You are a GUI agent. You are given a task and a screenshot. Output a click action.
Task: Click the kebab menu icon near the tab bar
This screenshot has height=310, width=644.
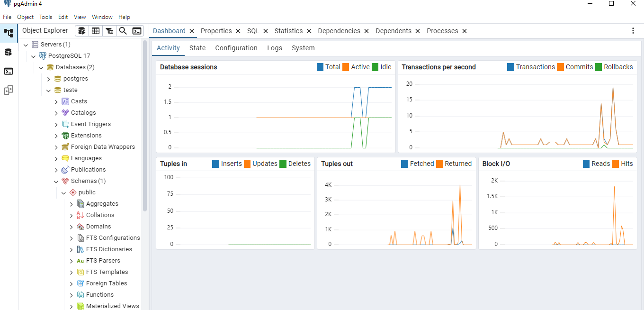(x=633, y=30)
